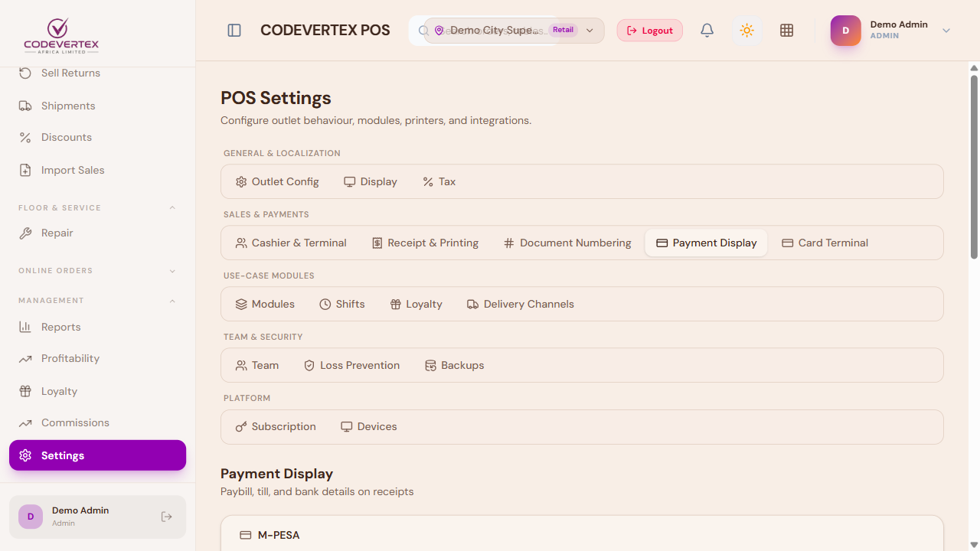Viewport: 980px width, 551px height.
Task: Open the notifications bell
Action: (707, 31)
